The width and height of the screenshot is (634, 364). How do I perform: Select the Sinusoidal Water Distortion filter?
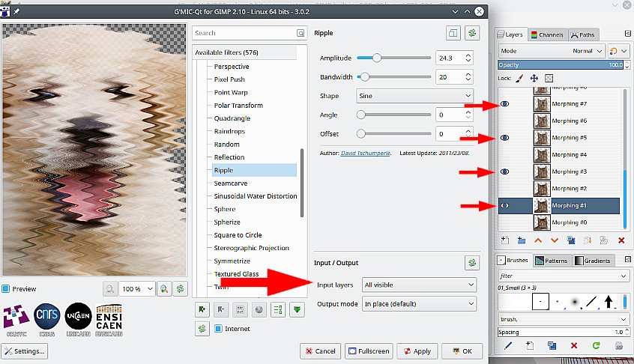tap(255, 196)
